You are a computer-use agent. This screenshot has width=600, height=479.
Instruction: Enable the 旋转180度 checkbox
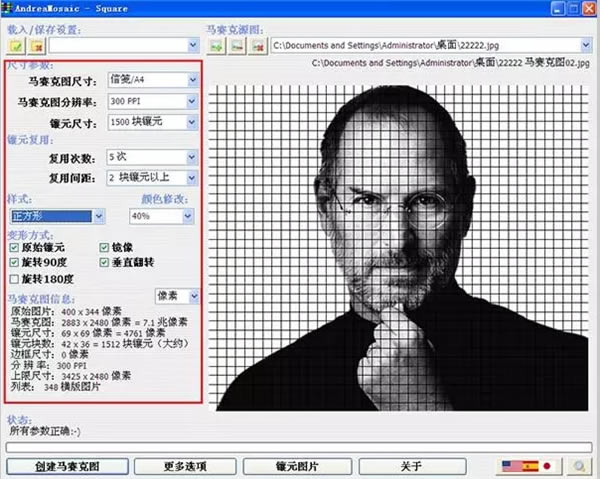point(14,279)
